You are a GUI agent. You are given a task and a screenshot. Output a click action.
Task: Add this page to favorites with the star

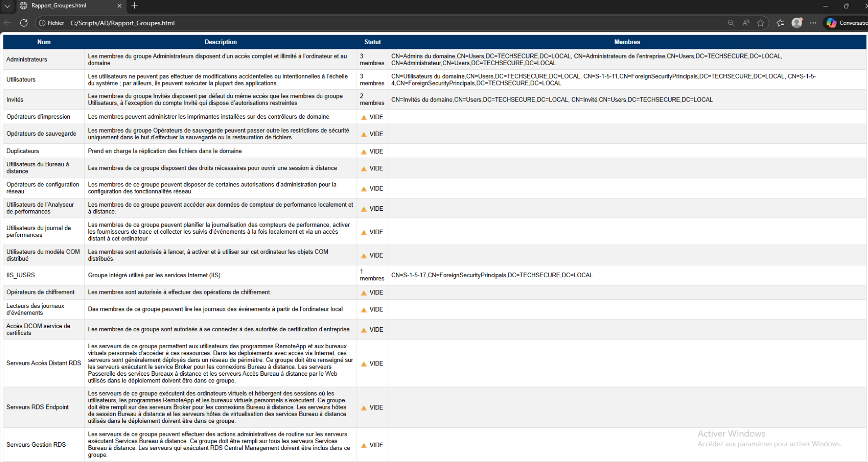click(x=761, y=23)
